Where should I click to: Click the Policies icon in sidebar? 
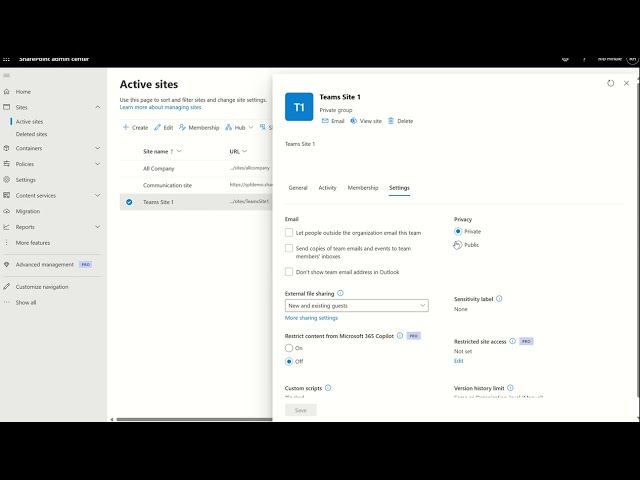click(7, 164)
